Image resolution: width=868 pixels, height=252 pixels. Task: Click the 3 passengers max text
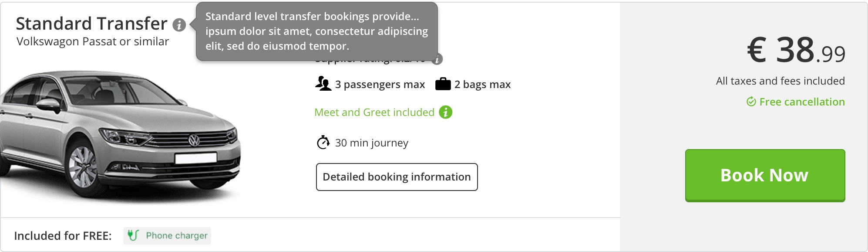coord(380,84)
